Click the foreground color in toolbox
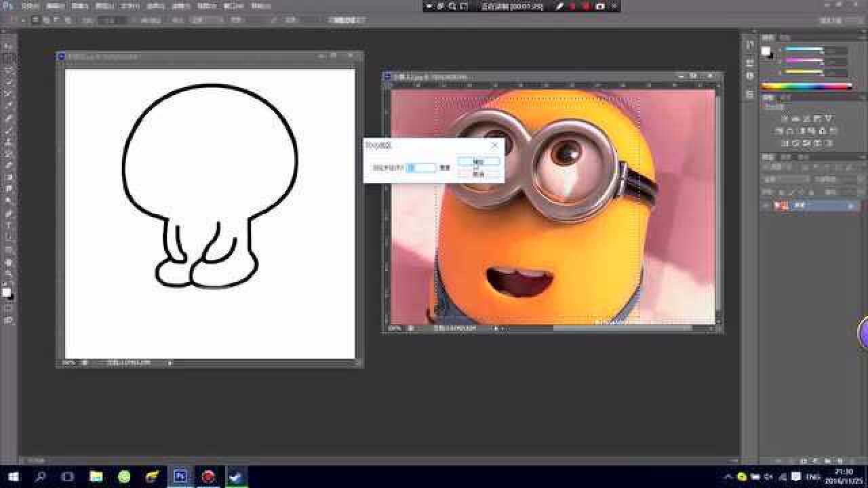 coord(6,292)
